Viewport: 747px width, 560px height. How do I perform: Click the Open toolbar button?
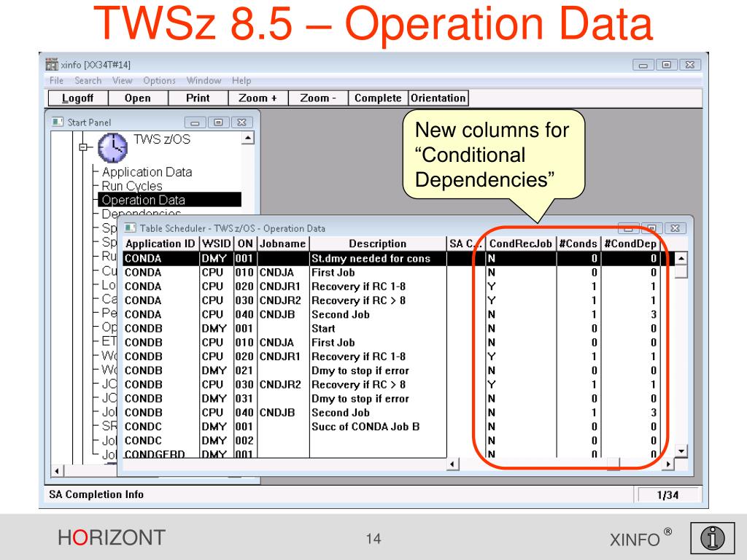click(x=138, y=98)
